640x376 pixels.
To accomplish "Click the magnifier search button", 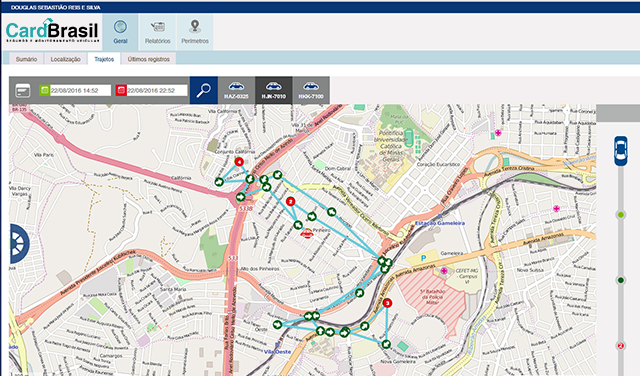I will point(204,90).
